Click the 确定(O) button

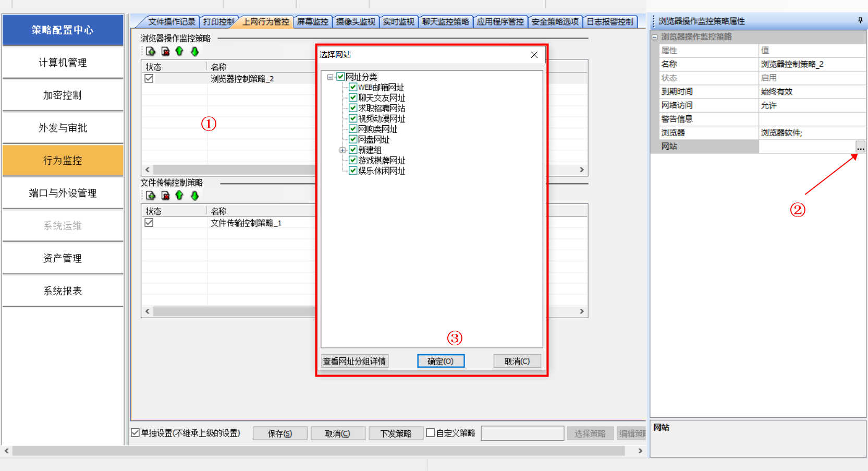point(441,361)
